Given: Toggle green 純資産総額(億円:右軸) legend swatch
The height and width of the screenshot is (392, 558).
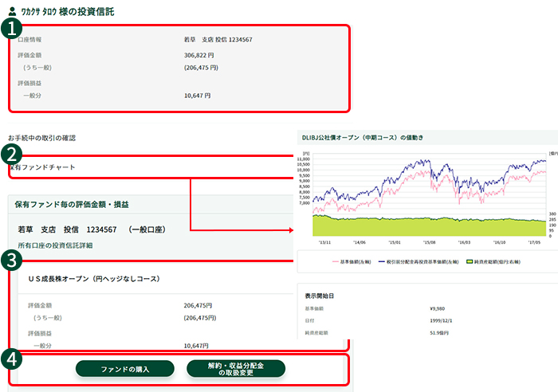Looking at the screenshot, I should [x=470, y=262].
